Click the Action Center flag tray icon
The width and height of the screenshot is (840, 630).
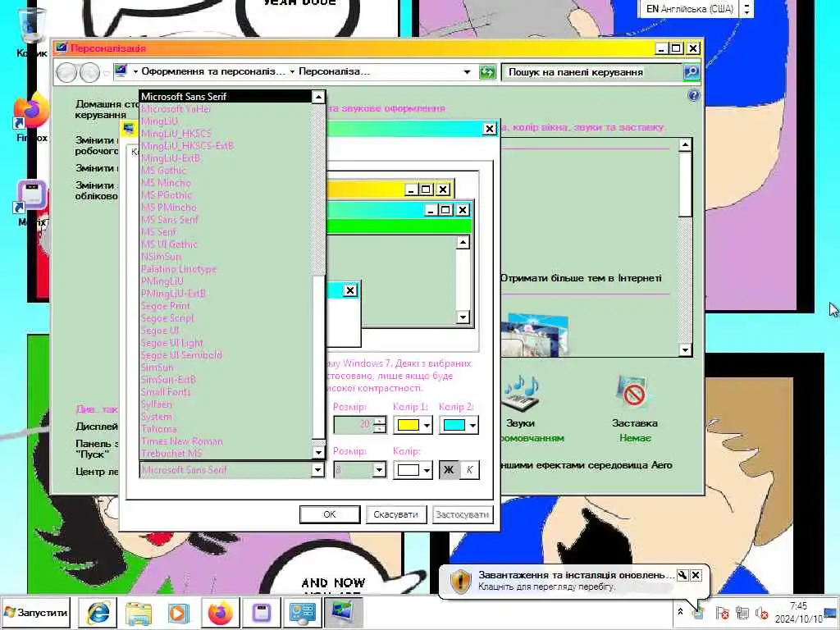tap(722, 612)
